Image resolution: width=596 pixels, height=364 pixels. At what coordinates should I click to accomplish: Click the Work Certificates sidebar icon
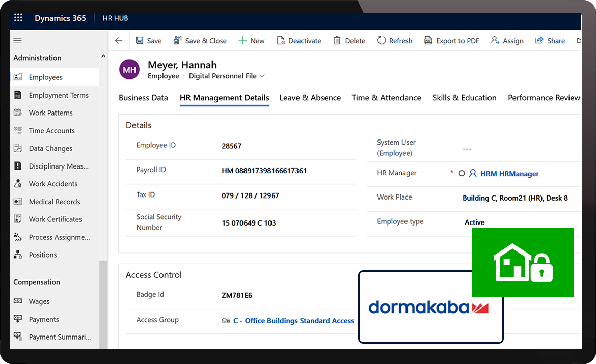[x=18, y=219]
